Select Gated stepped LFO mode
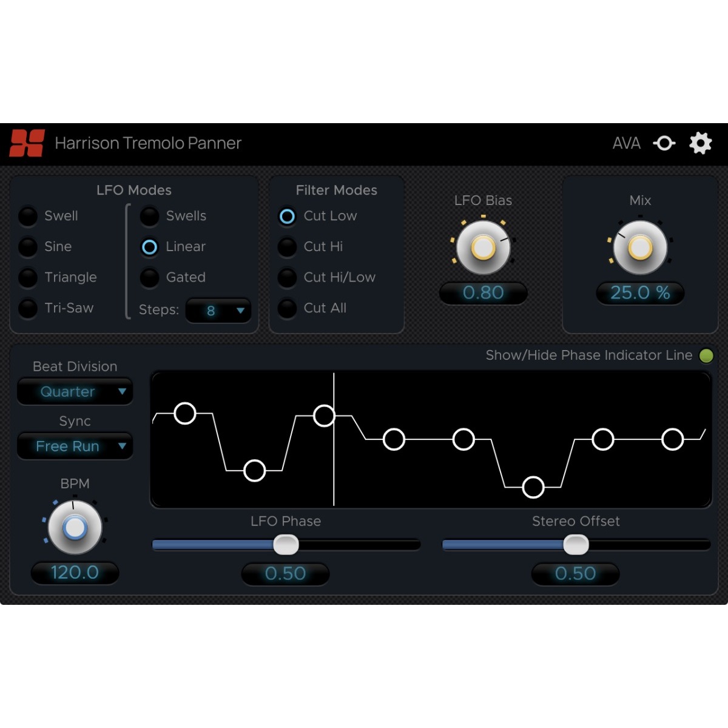 [x=149, y=277]
